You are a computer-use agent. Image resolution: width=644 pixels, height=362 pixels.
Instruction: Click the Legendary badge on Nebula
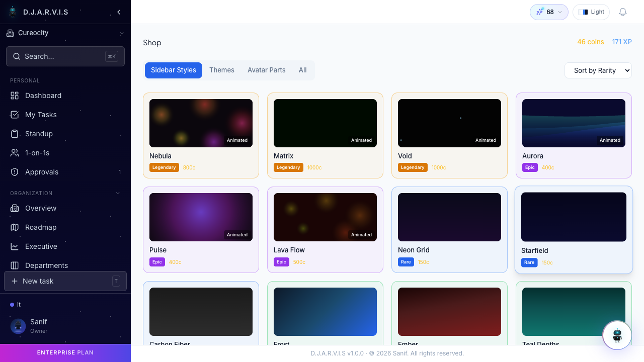(x=164, y=167)
